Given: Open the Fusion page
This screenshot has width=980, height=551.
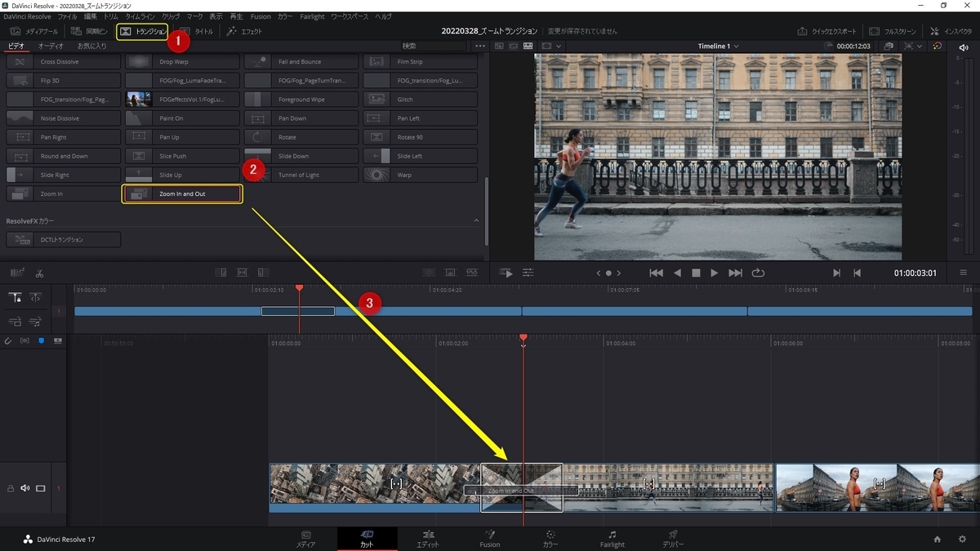Looking at the screenshot, I should click(x=490, y=539).
